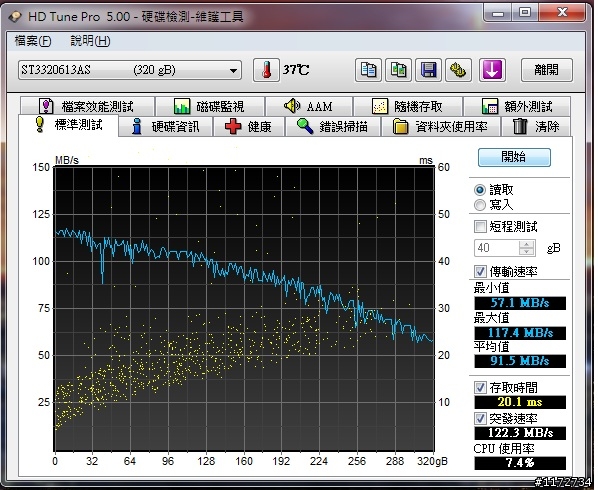Open the 說明(H) menu

pos(90,41)
